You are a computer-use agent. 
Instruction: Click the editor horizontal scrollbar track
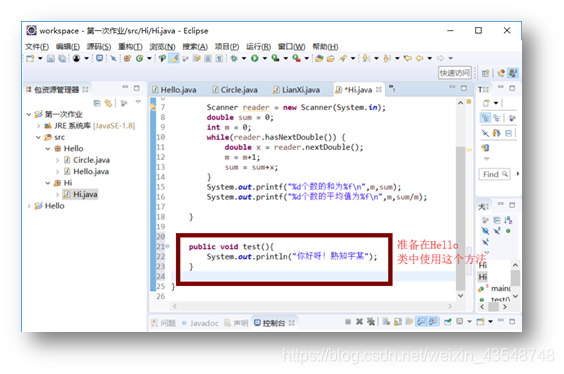pyautogui.click(x=312, y=306)
